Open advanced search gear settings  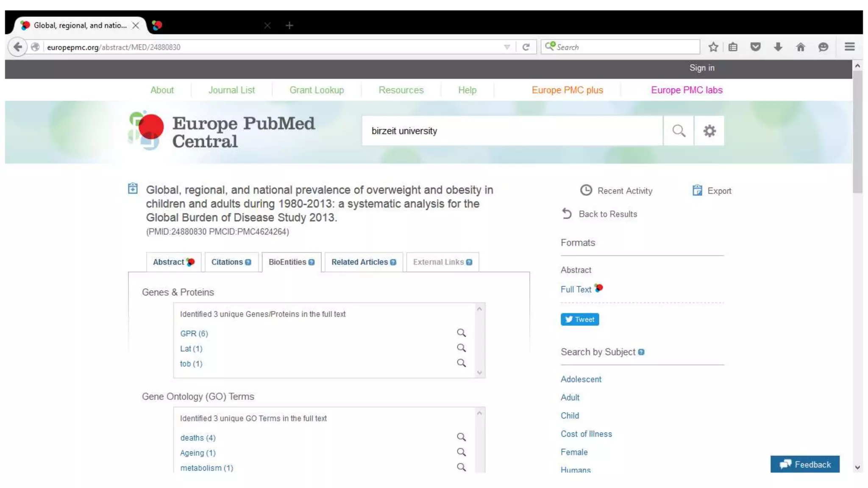click(x=709, y=131)
